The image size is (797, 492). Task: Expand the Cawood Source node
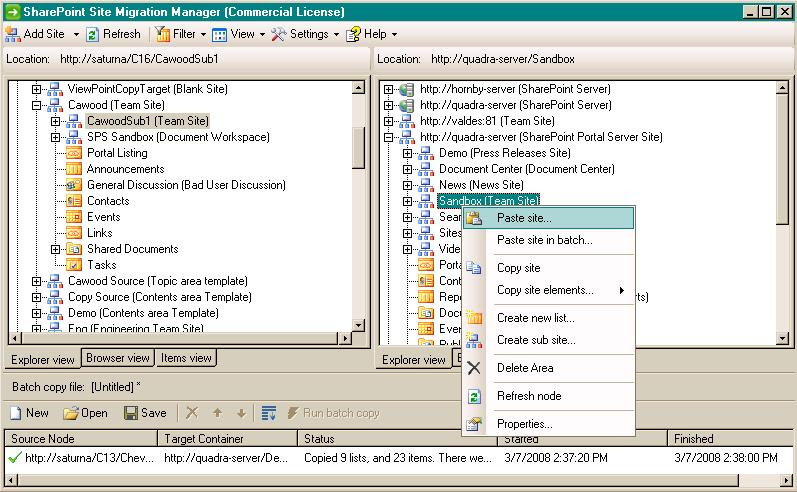click(37, 282)
